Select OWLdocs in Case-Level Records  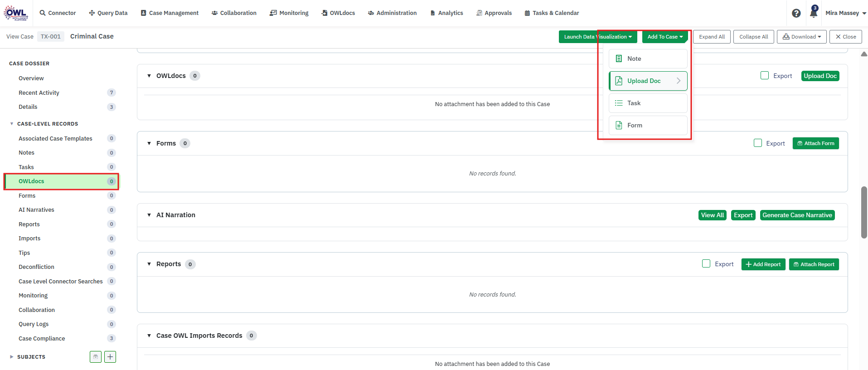tap(62, 181)
